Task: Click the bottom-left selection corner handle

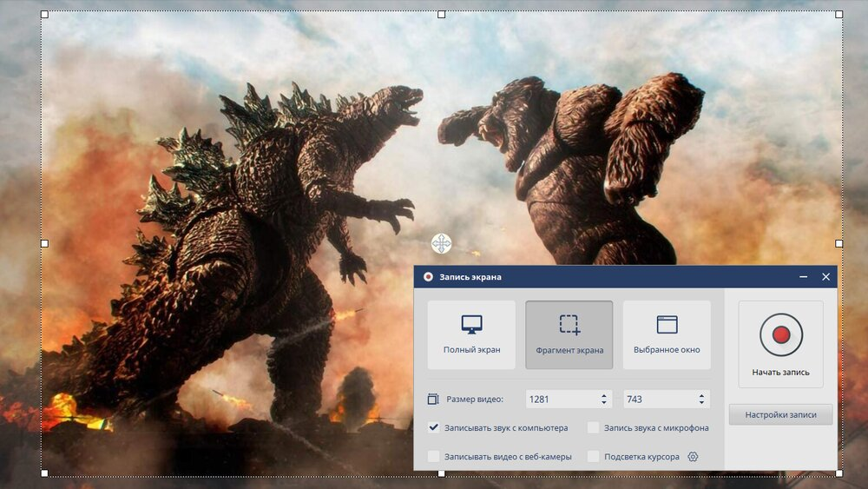Action: 45,473
